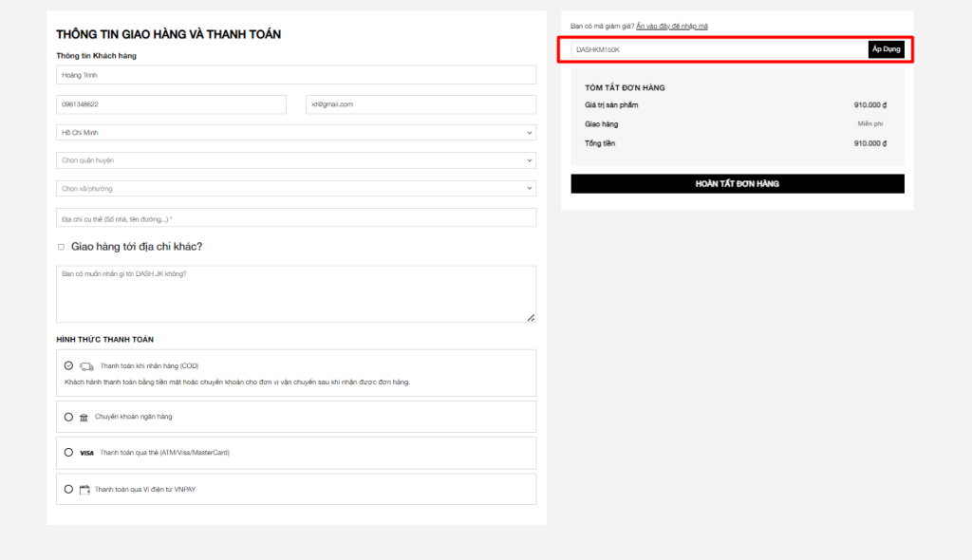Click the VNPAY wallet icon
This screenshot has height=560, width=972.
tap(84, 490)
